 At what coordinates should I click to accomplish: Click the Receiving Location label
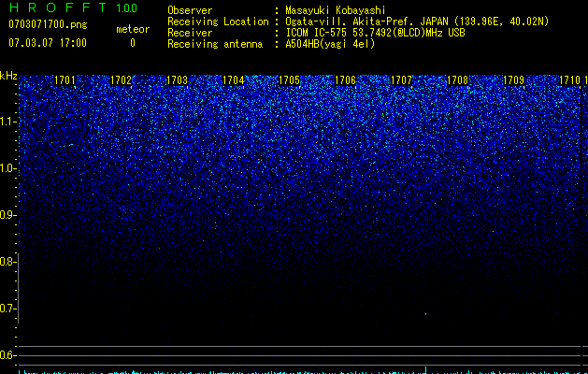218,22
